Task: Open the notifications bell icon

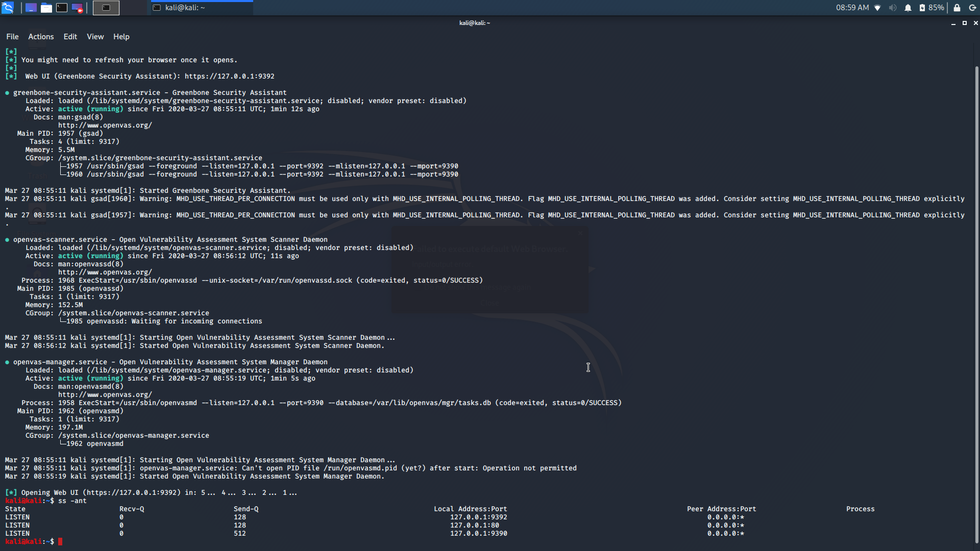Action: tap(908, 8)
